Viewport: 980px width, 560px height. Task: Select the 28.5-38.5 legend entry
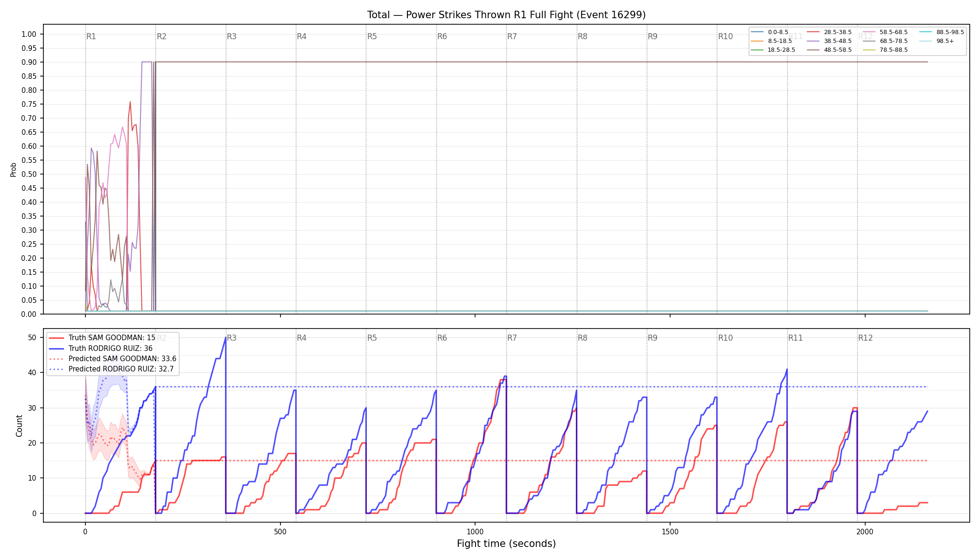pyautogui.click(x=829, y=32)
